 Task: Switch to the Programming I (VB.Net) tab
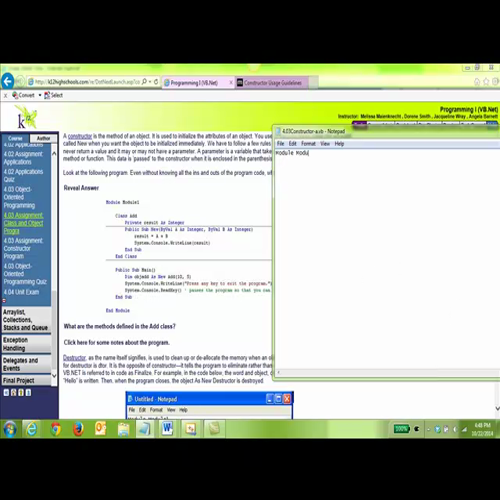coord(194,83)
